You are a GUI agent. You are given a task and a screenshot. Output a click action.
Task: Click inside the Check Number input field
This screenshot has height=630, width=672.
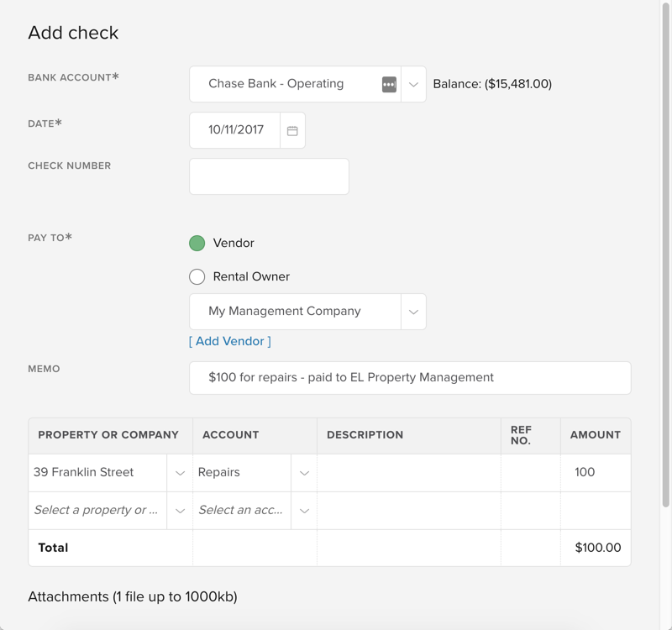point(269,176)
